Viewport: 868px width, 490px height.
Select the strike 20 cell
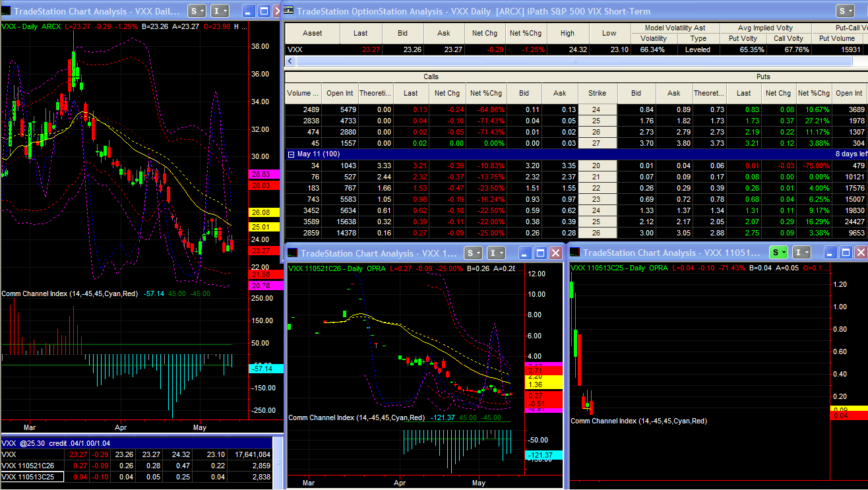(598, 166)
